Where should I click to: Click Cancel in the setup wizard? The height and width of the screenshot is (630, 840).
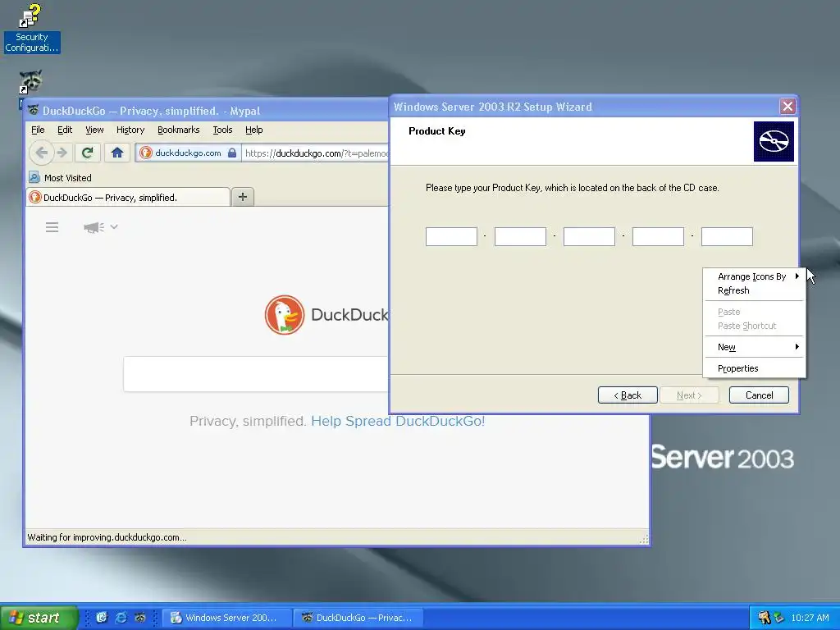coord(759,395)
